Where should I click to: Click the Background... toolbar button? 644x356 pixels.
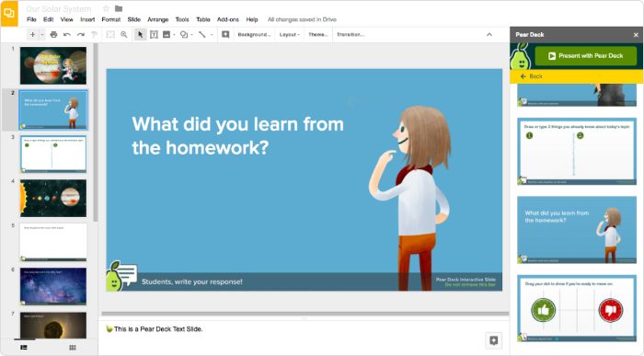coord(254,34)
